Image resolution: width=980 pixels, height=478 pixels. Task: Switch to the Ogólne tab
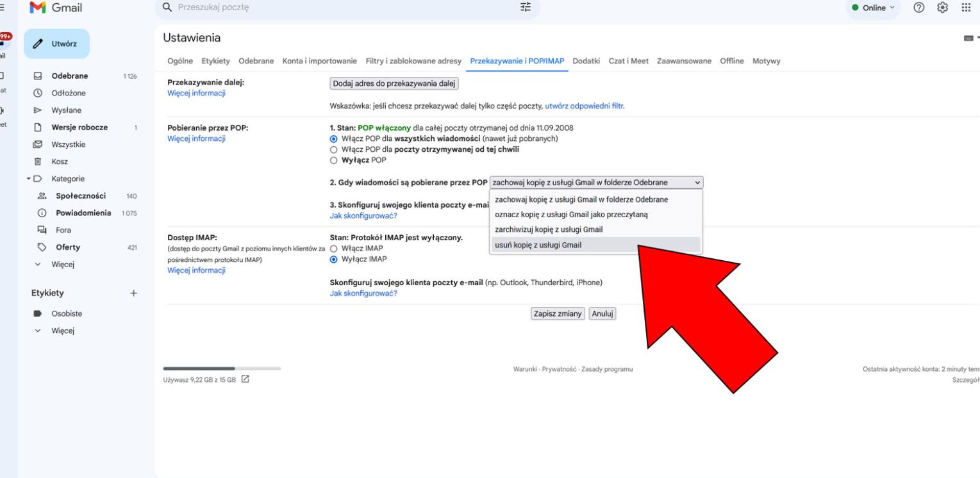(180, 61)
